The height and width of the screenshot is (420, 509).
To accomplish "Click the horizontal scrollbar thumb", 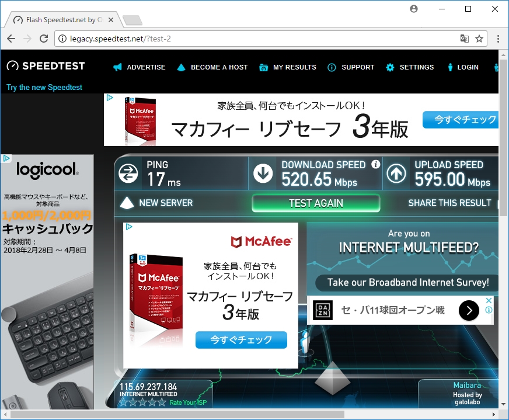I will pos(177,415).
